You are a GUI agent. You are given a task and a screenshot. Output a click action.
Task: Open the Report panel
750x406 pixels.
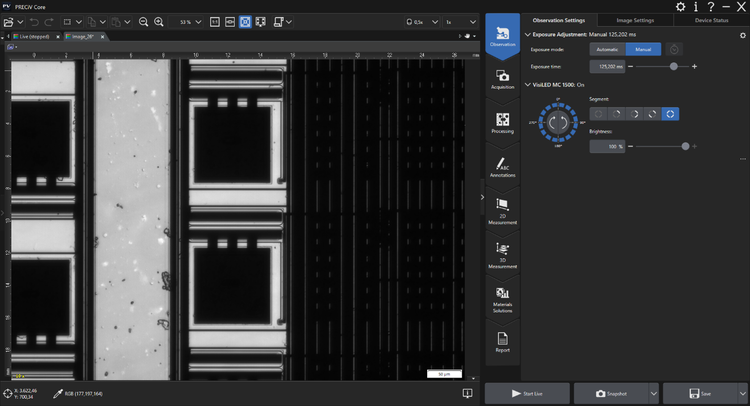(x=502, y=342)
